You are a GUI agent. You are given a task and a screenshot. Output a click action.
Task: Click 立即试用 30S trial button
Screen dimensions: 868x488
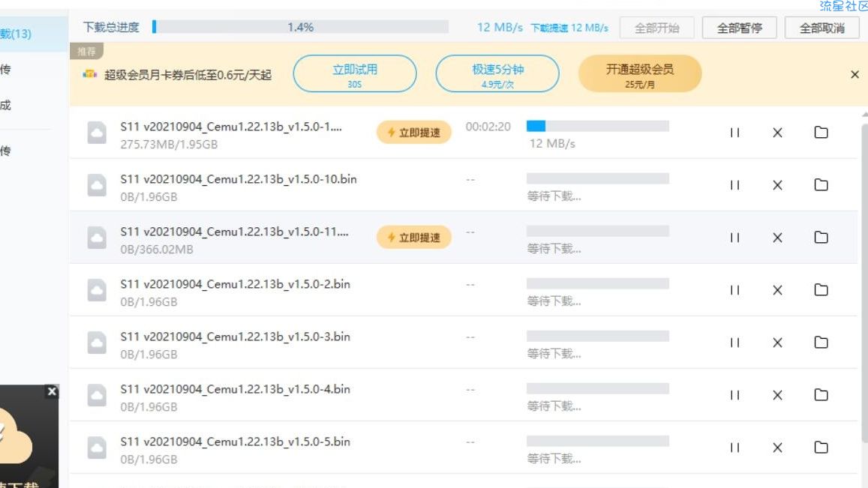(x=355, y=73)
